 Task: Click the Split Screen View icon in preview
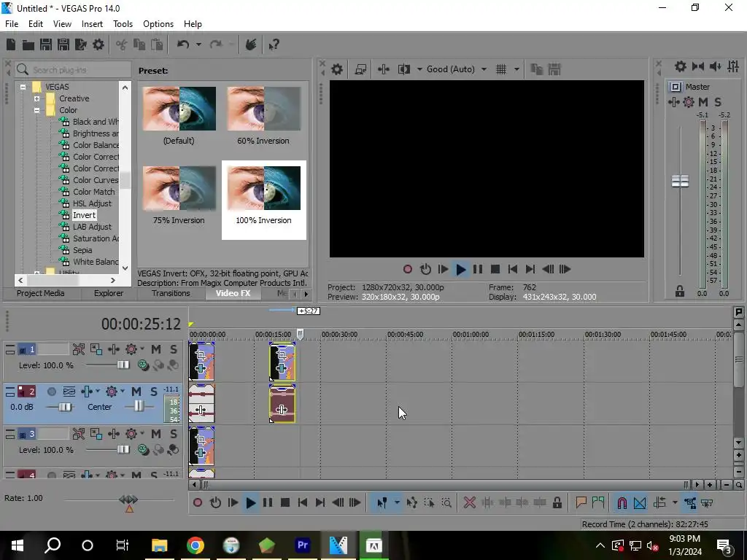(x=404, y=69)
